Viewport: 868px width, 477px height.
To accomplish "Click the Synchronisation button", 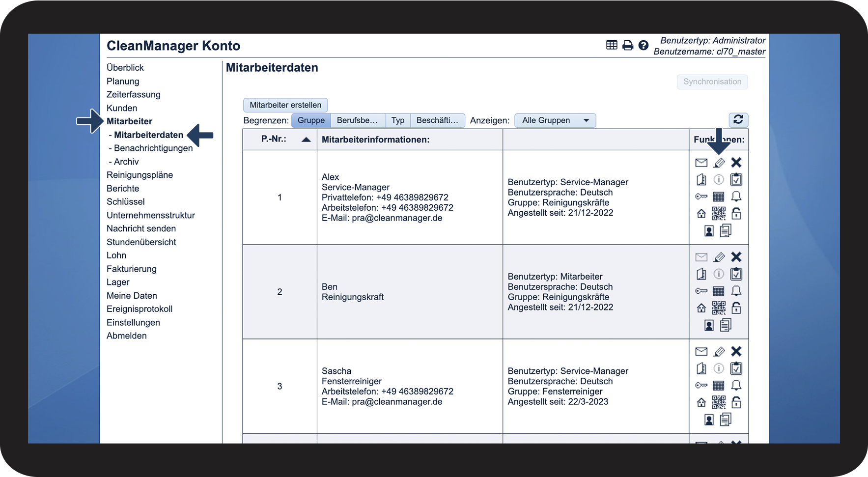I will (x=712, y=82).
